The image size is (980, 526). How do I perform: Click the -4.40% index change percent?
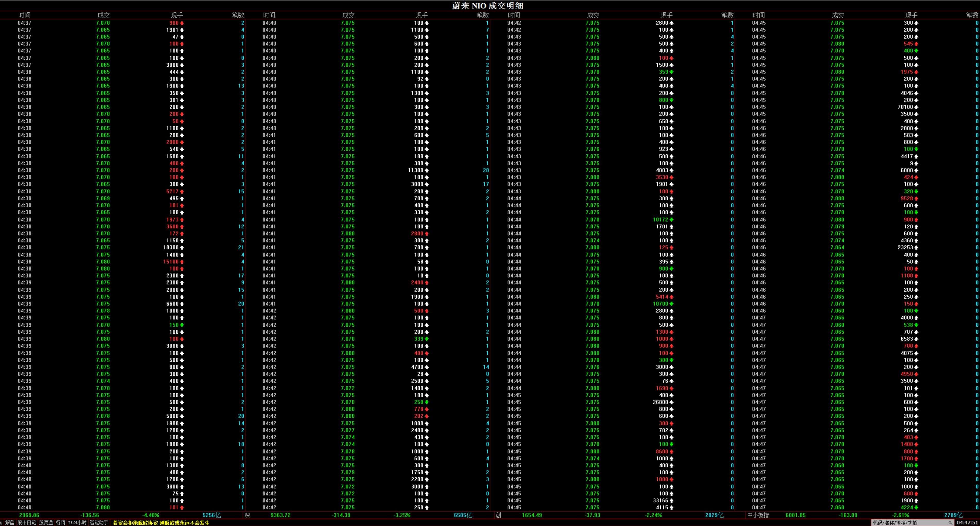tap(151, 515)
